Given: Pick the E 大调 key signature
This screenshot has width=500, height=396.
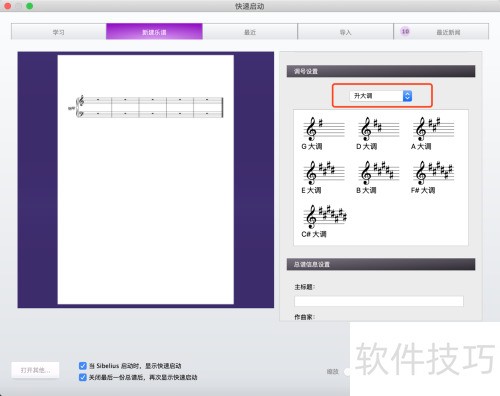Looking at the screenshot, I should [x=323, y=177].
